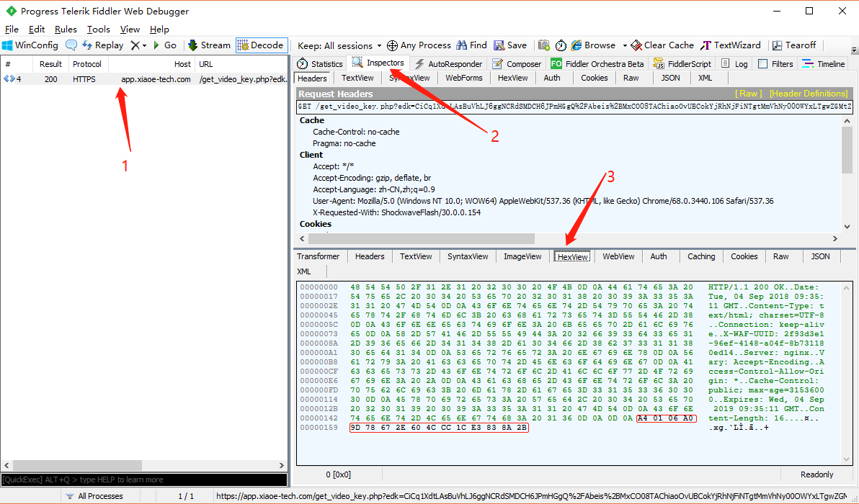
Task: Click the [Raw] link in Request Headers
Action: click(x=748, y=94)
